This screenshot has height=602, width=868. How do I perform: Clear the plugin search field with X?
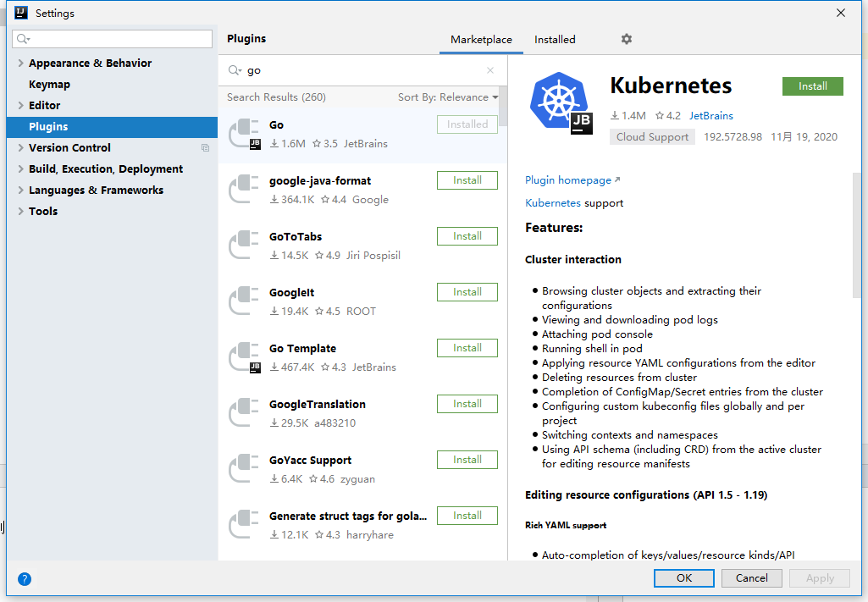point(490,70)
